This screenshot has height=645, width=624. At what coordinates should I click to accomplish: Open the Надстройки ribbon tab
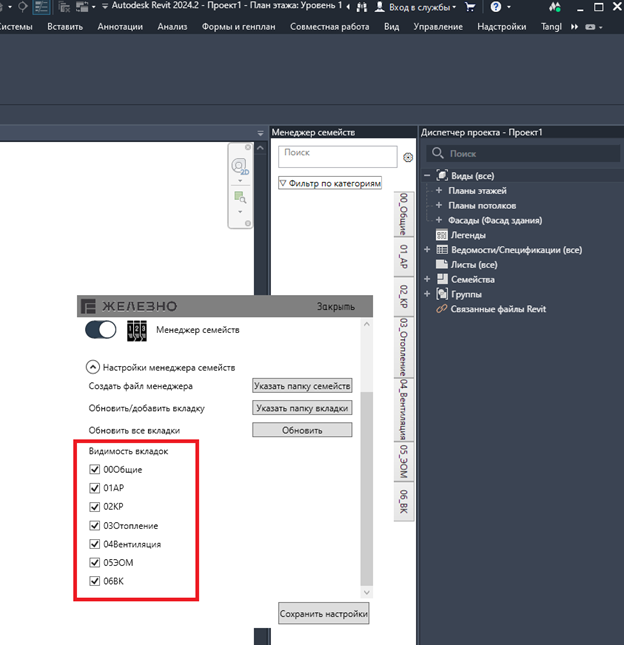[501, 27]
